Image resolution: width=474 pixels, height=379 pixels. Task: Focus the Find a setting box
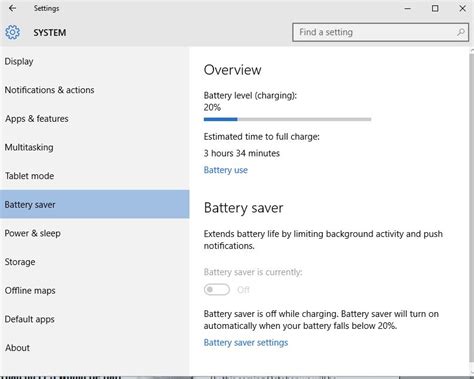(381, 32)
